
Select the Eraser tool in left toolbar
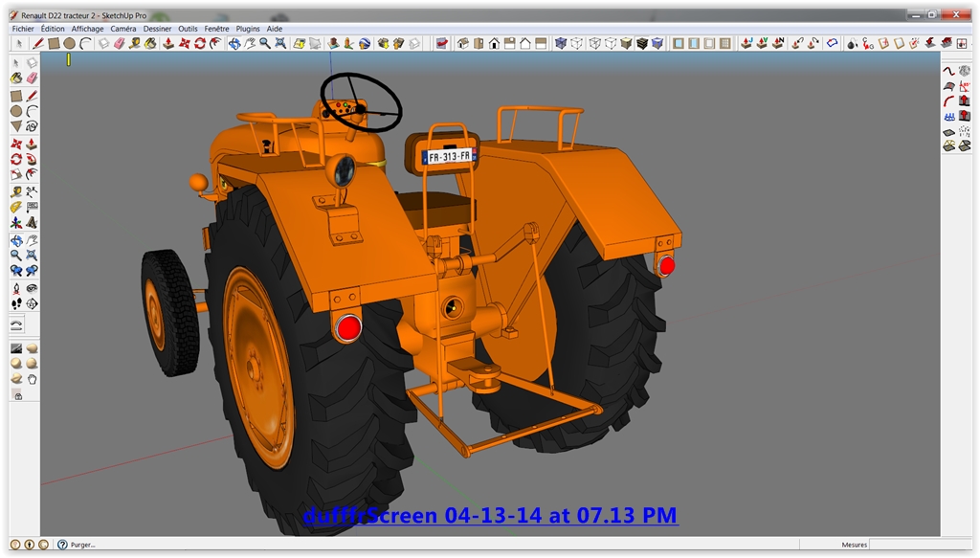(32, 78)
